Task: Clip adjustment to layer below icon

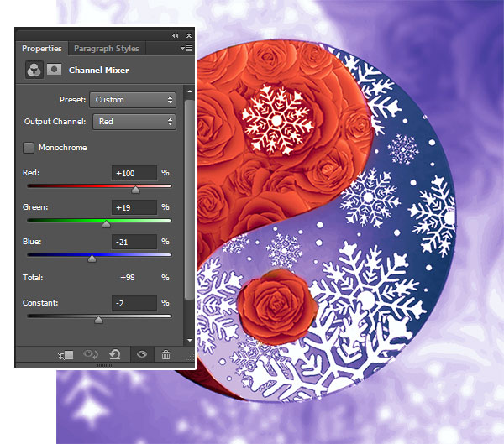Action: [66, 355]
